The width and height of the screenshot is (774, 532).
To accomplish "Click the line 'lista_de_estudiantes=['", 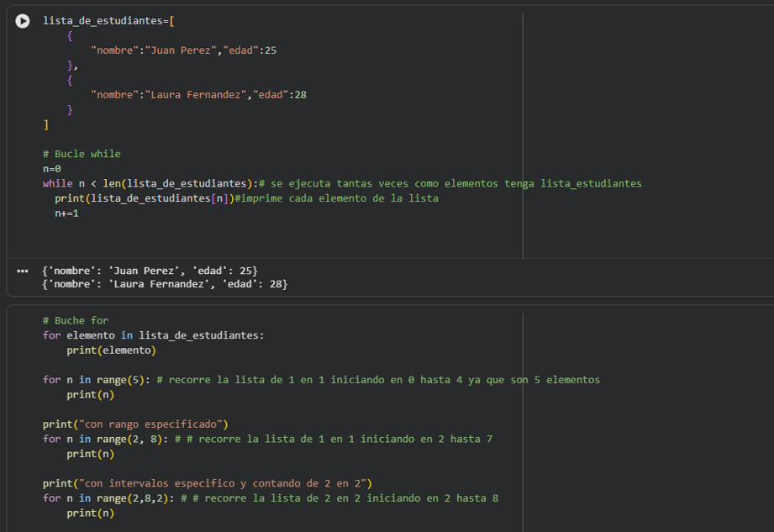I will [x=108, y=21].
